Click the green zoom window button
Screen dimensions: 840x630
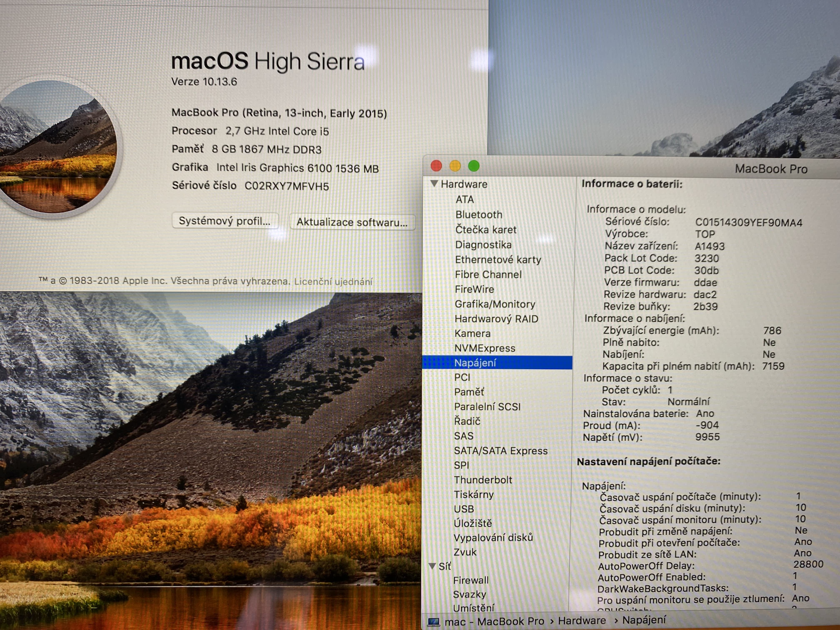tap(474, 166)
